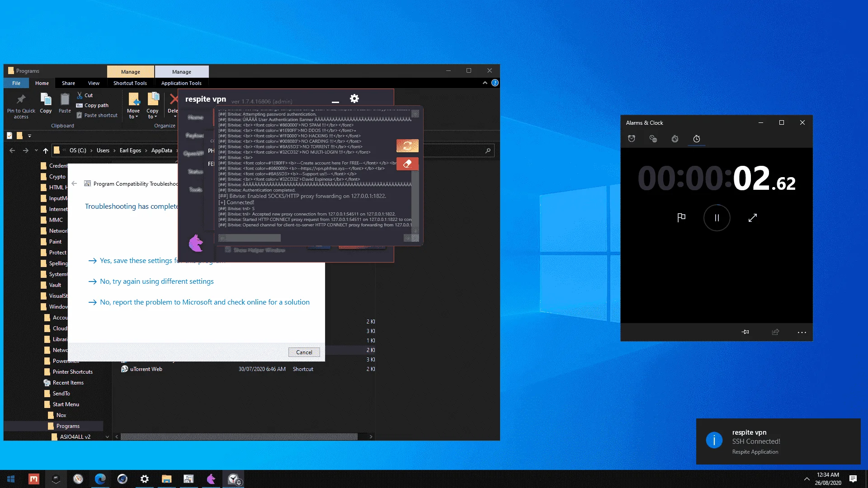The height and width of the screenshot is (488, 868).
Task: Click the orange refresh log button
Action: pos(407,145)
